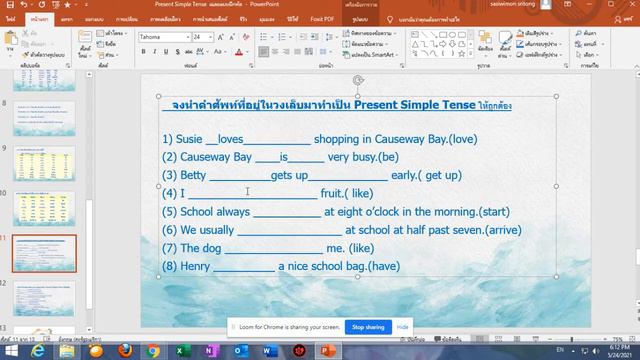The width and height of the screenshot is (640, 360).
Task: Save the presentation with the floppy disk icon
Action: point(10,4)
